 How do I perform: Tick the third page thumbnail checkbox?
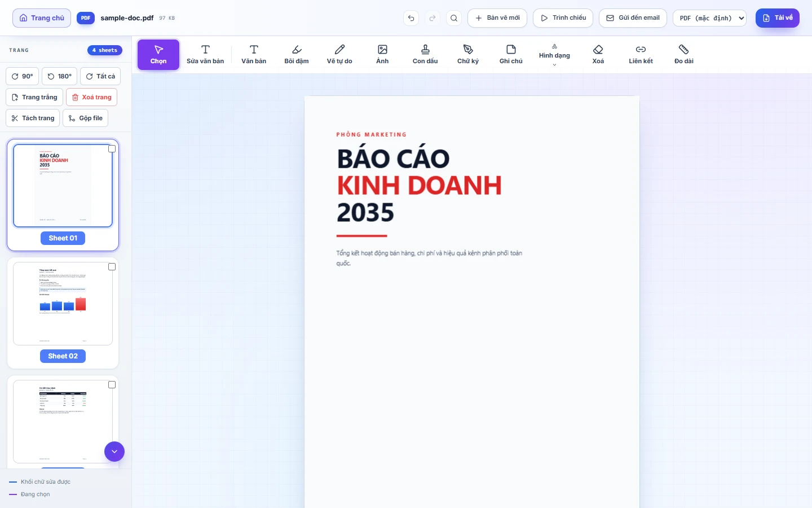pos(112,385)
